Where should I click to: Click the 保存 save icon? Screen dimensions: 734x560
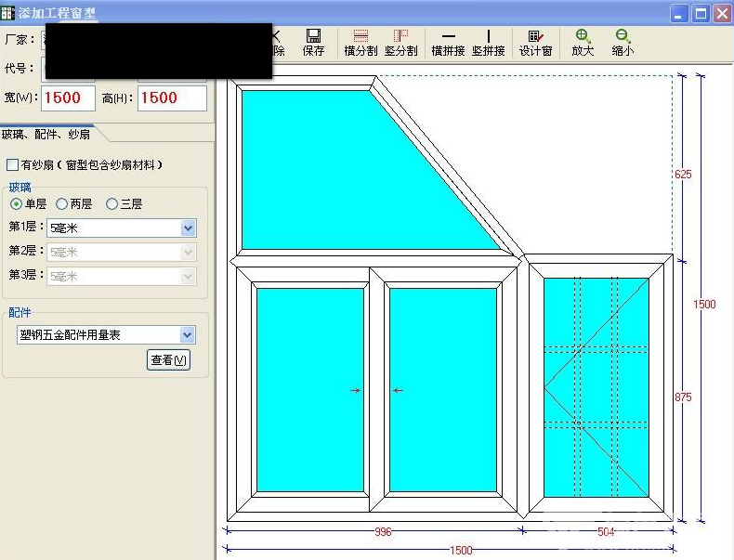[x=313, y=43]
